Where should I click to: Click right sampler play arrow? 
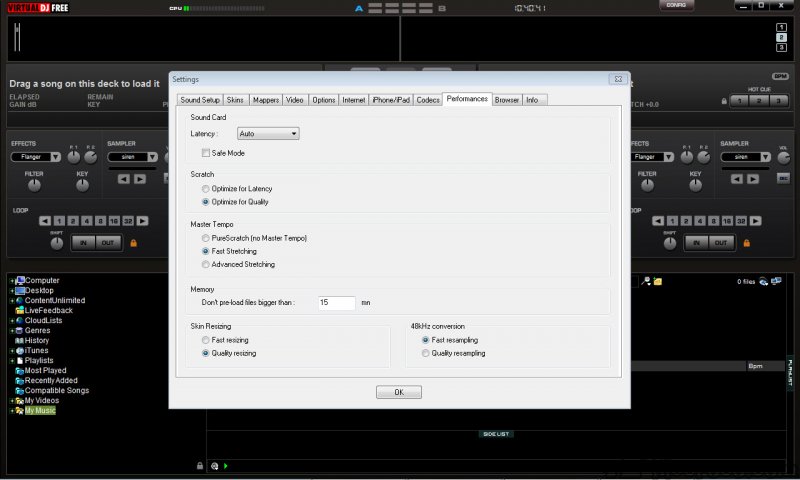pos(753,179)
